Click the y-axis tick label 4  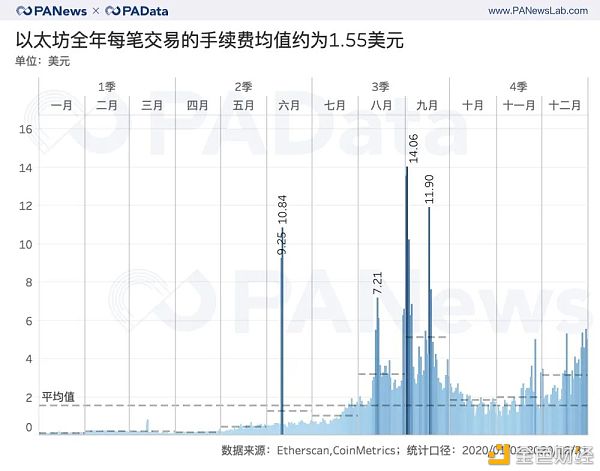click(29, 359)
